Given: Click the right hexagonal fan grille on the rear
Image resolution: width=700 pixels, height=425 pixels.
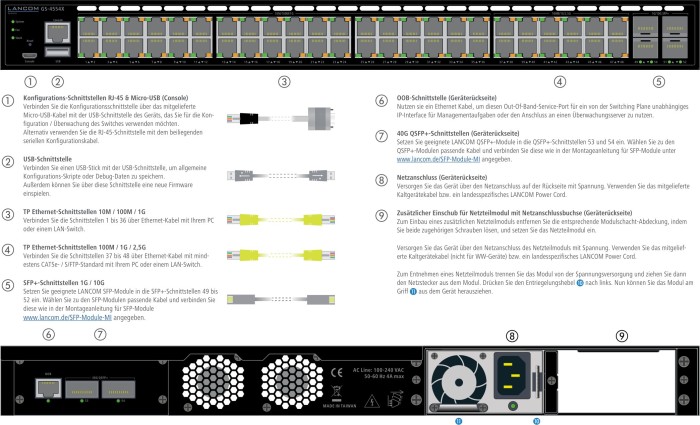Looking at the screenshot, I should pos(292,382).
